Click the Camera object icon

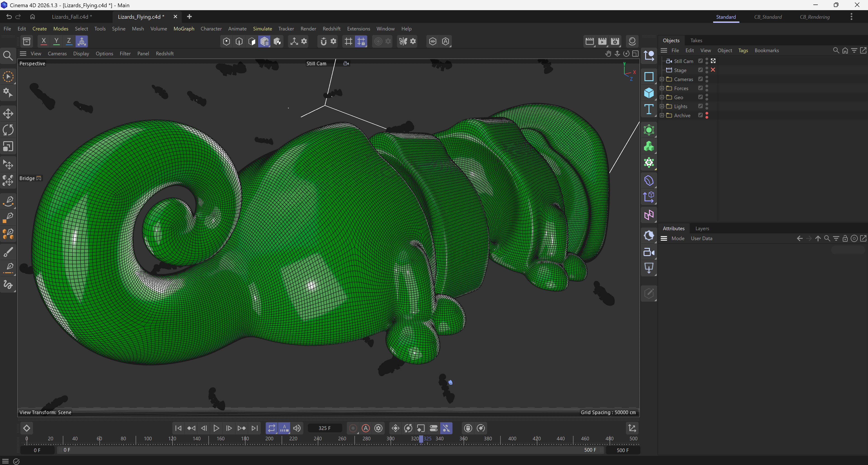pyautogui.click(x=649, y=252)
